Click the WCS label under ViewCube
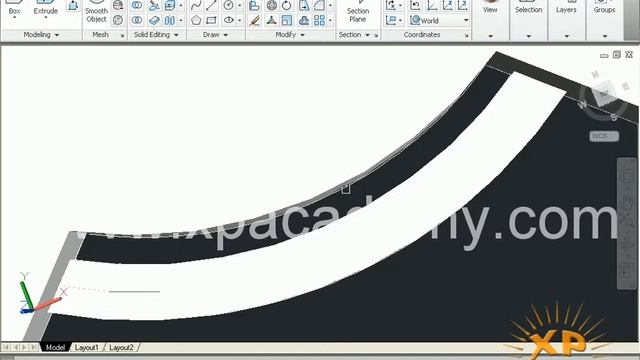Viewport: 640px width, 360px height. coord(604,136)
